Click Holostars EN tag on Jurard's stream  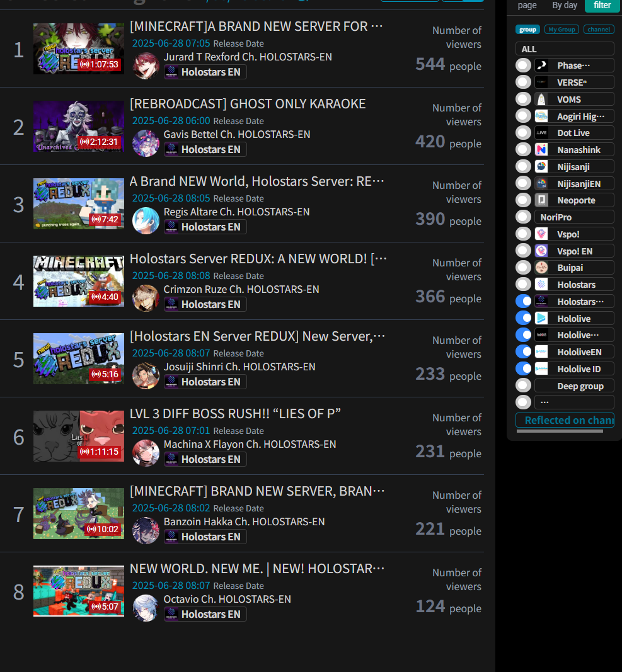[x=205, y=72]
